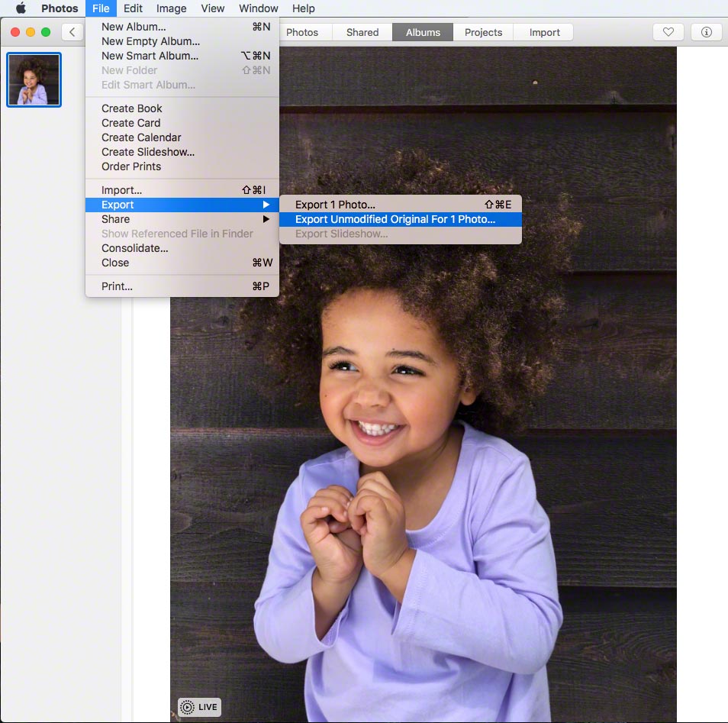Choose Consolidate… menu item
The width and height of the screenshot is (728, 723).
pyautogui.click(x=182, y=248)
